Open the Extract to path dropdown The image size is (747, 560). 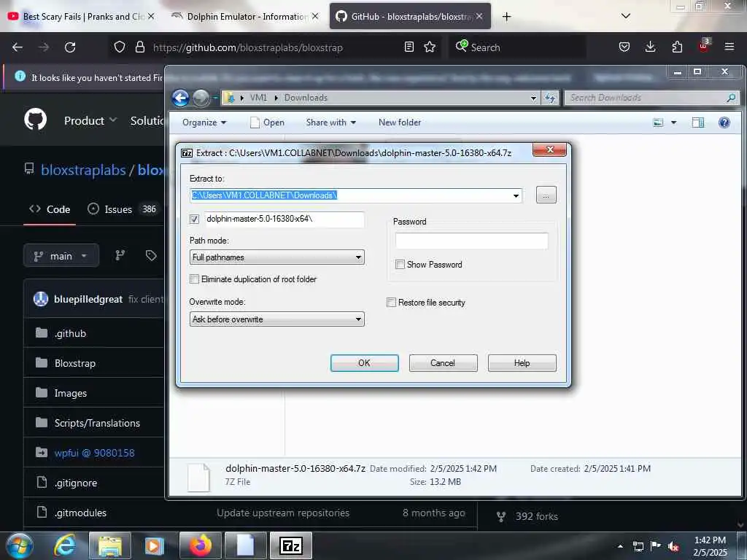[x=516, y=195]
